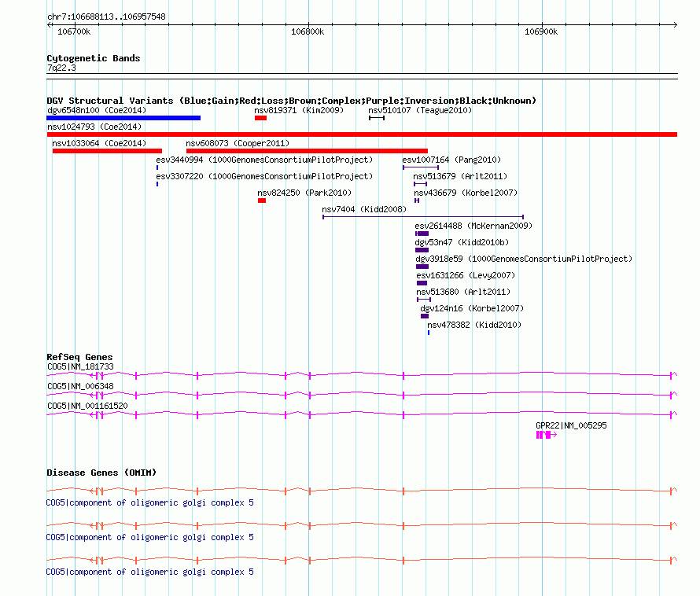700x596 pixels.
Task: Click the esv1007164 (Pang2010) variant label
Action: click(x=451, y=160)
